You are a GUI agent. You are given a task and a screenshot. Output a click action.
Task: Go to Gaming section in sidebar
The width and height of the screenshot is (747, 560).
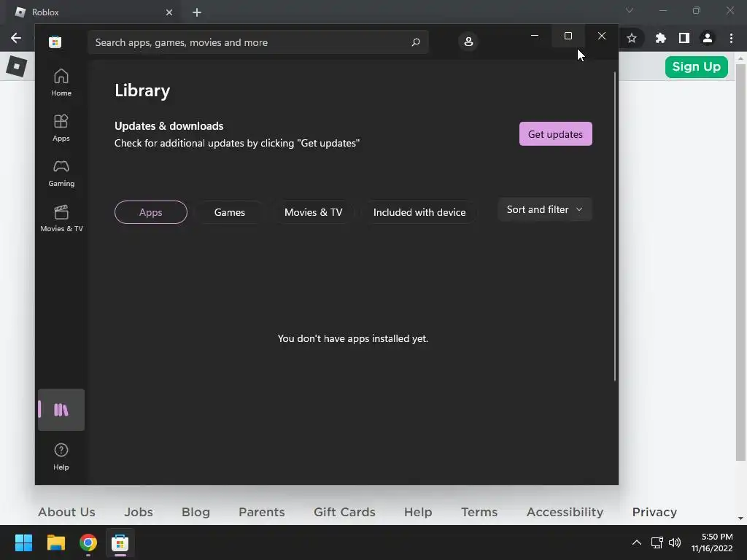pyautogui.click(x=61, y=173)
